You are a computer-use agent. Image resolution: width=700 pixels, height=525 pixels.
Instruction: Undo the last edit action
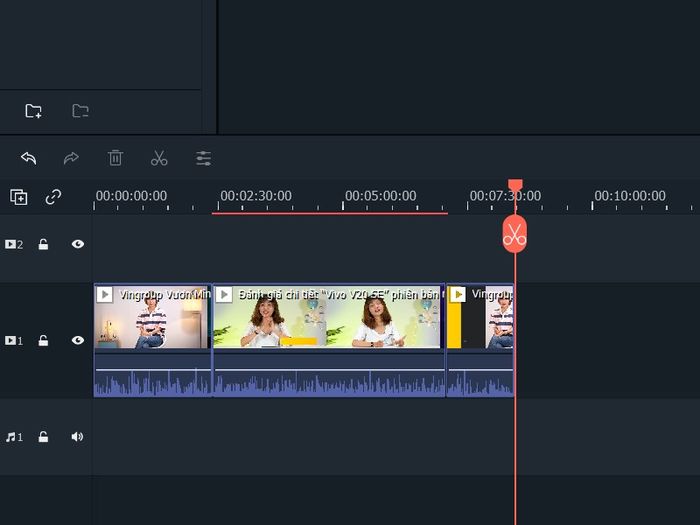pyautogui.click(x=29, y=158)
